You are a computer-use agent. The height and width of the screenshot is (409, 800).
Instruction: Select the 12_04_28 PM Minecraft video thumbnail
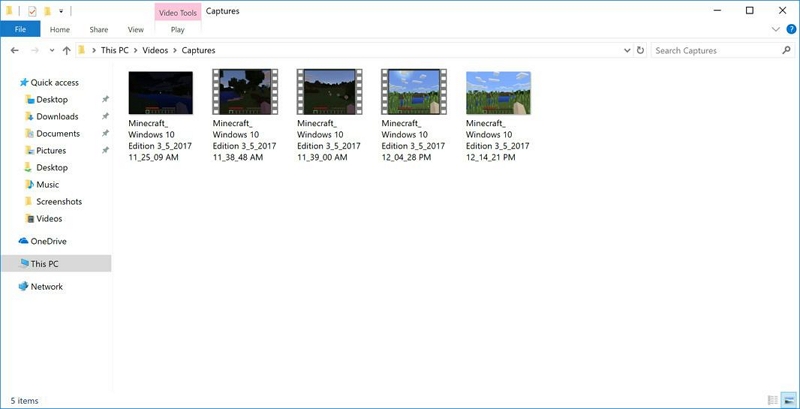point(414,92)
